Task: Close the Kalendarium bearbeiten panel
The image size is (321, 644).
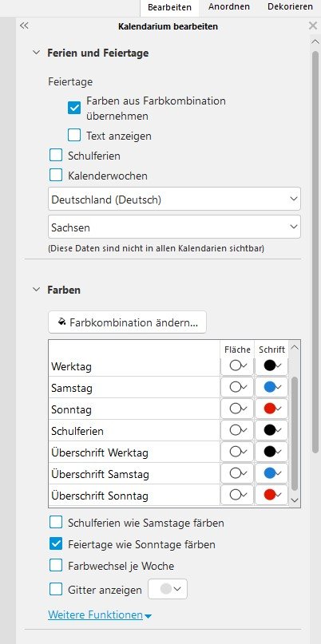Action: coord(312,26)
